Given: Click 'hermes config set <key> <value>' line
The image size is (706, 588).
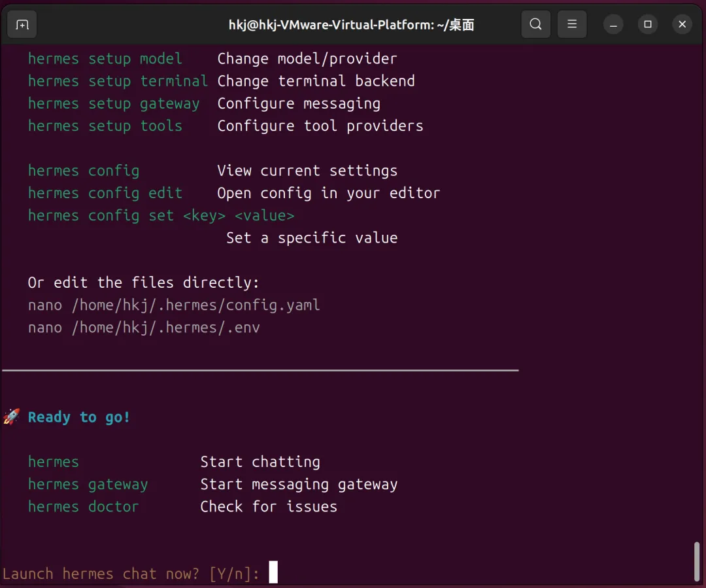Looking at the screenshot, I should (x=161, y=215).
